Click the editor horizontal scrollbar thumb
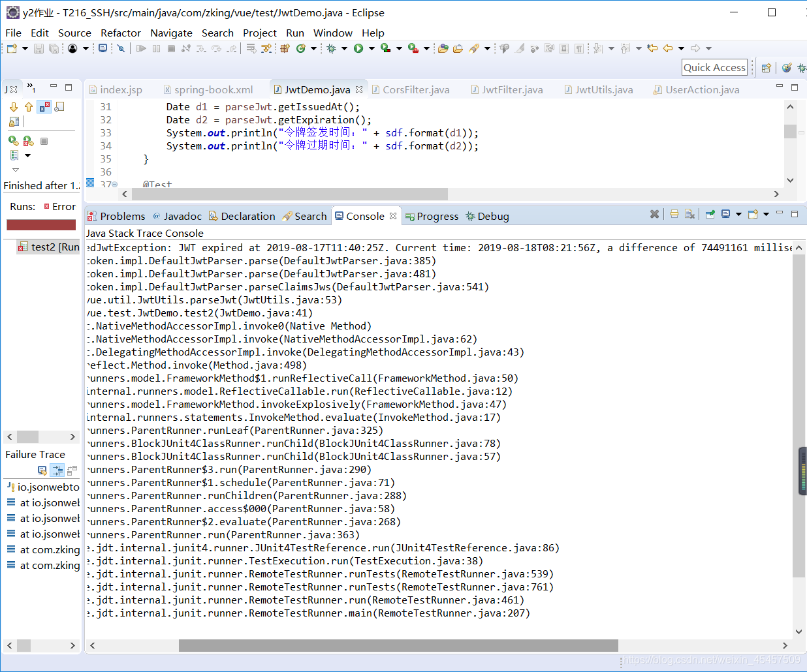The height and width of the screenshot is (672, 807). coord(290,194)
